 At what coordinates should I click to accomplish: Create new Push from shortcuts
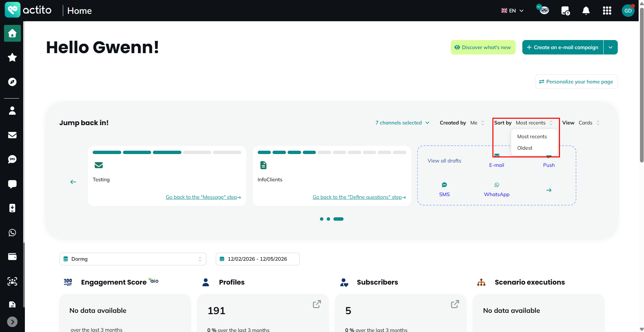pyautogui.click(x=549, y=165)
